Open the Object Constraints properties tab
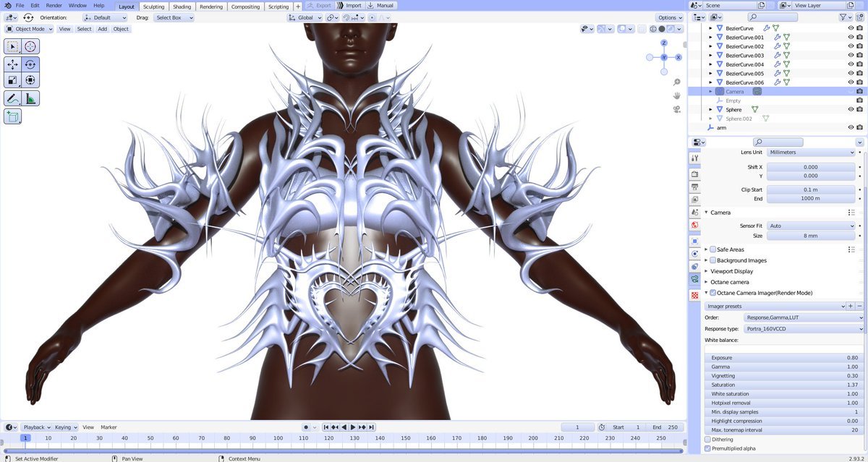 click(x=695, y=267)
